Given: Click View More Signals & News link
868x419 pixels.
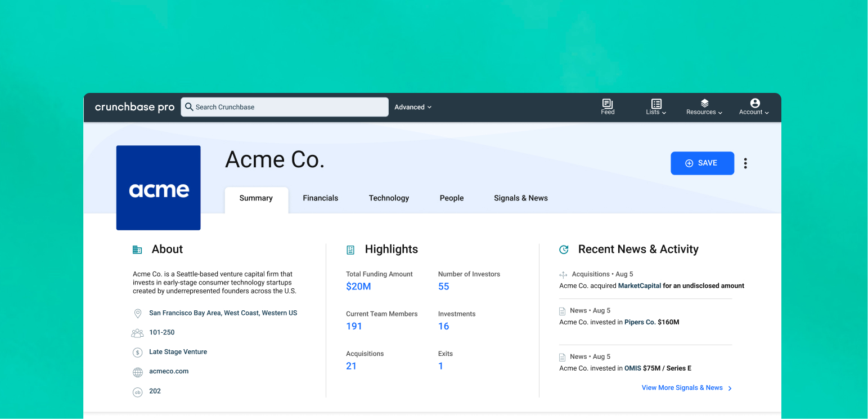Looking at the screenshot, I should coord(687,388).
